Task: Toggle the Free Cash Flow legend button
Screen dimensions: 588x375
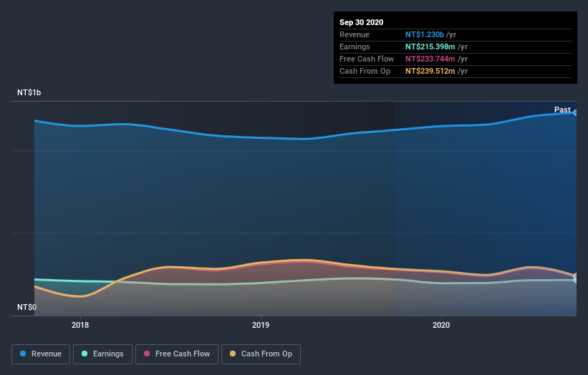Action: [177, 354]
